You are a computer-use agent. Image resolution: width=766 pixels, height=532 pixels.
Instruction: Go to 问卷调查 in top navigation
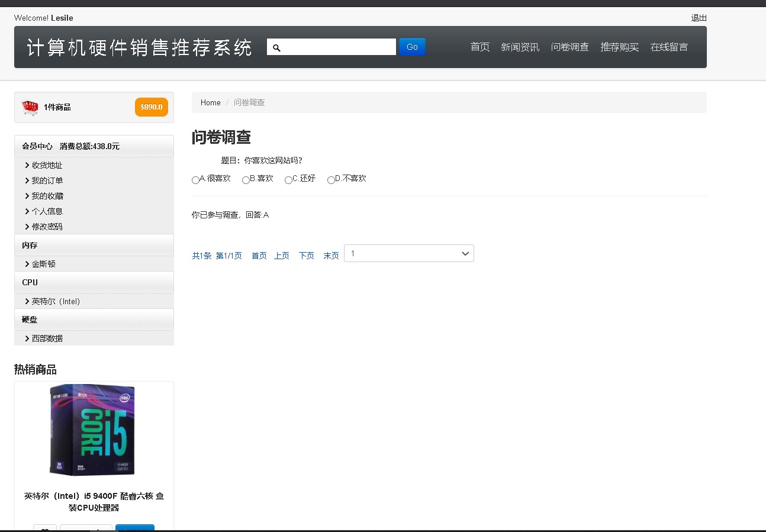coord(569,47)
